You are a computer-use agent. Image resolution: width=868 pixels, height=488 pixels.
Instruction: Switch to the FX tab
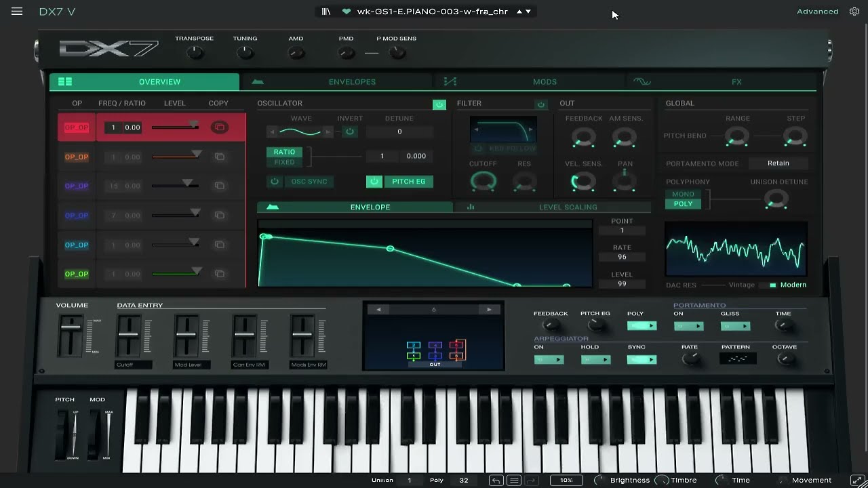click(721, 82)
